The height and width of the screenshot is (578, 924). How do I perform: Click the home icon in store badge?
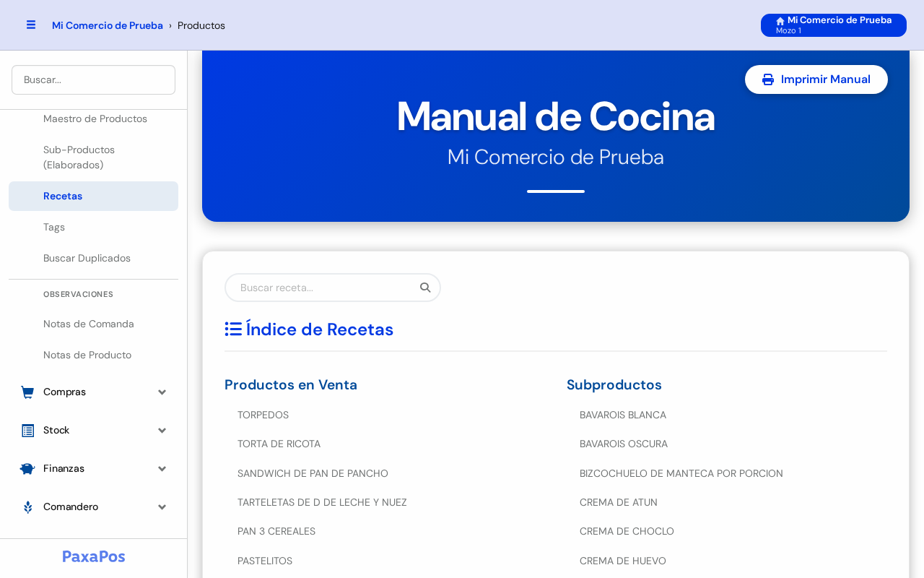(780, 21)
